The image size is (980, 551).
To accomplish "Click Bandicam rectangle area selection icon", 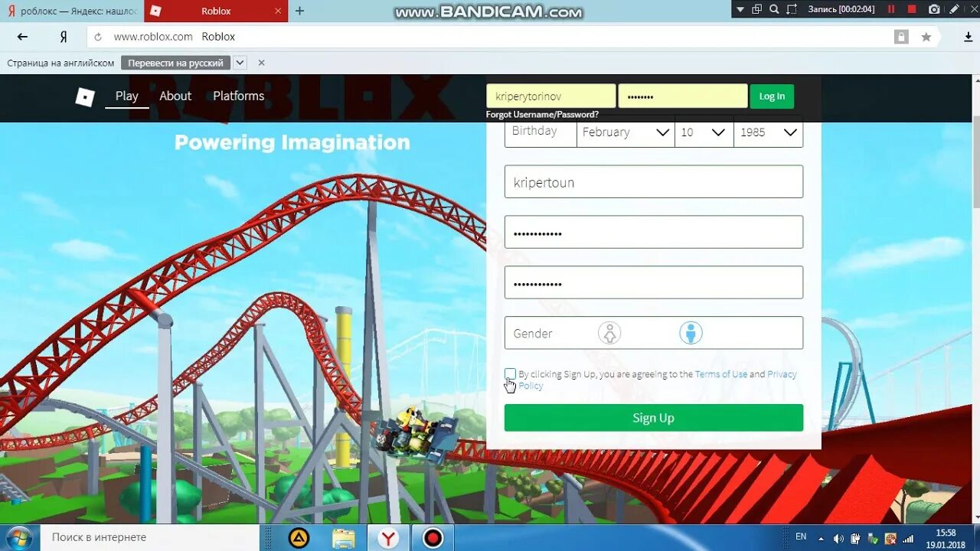I will [792, 9].
